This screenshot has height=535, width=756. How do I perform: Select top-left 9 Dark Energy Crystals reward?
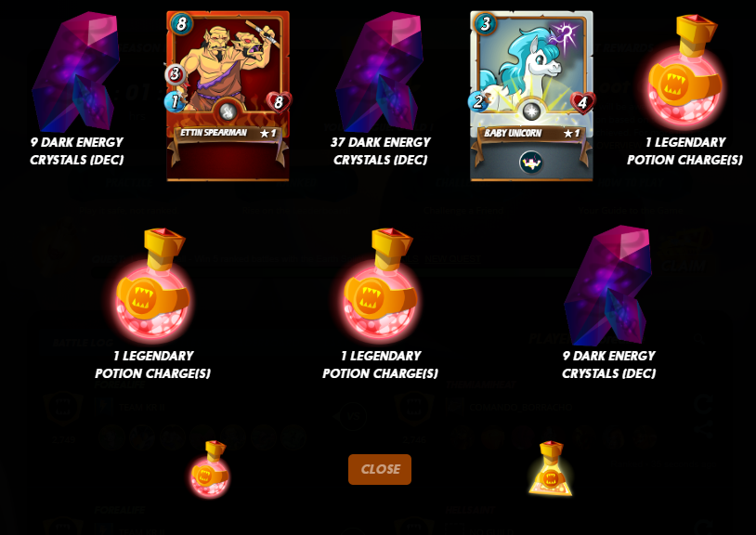[76, 72]
